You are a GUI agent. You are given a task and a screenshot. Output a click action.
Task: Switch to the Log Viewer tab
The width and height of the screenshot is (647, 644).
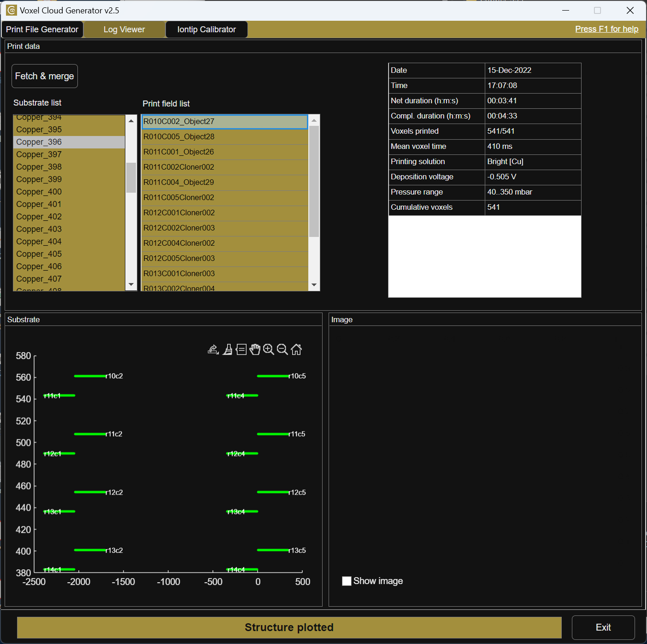(x=124, y=30)
